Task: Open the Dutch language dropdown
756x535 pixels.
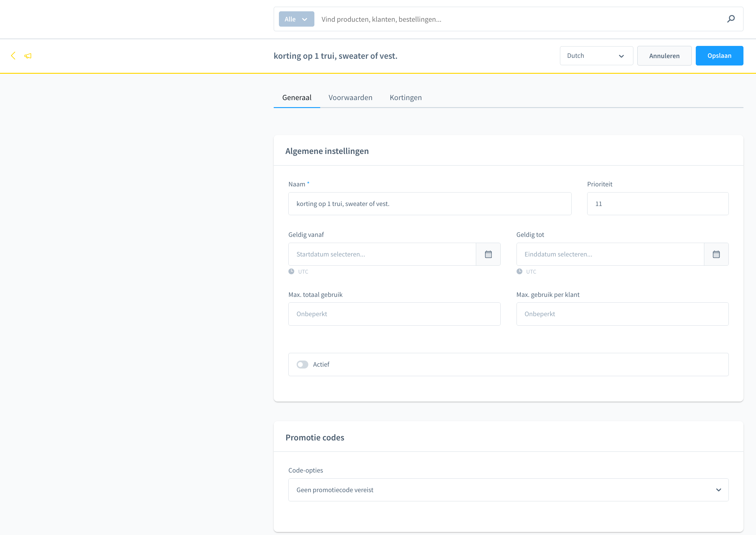Action: point(596,56)
